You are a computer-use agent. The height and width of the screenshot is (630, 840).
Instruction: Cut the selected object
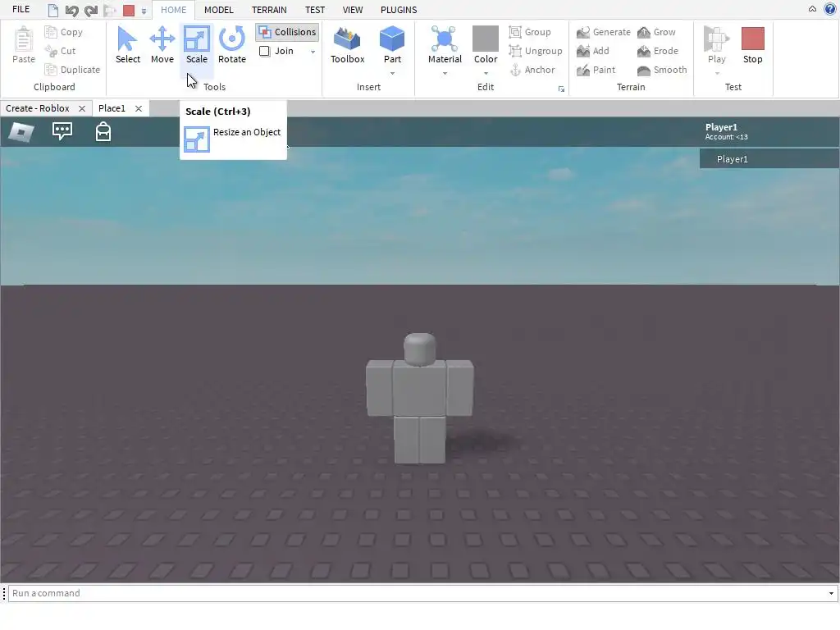tap(61, 51)
